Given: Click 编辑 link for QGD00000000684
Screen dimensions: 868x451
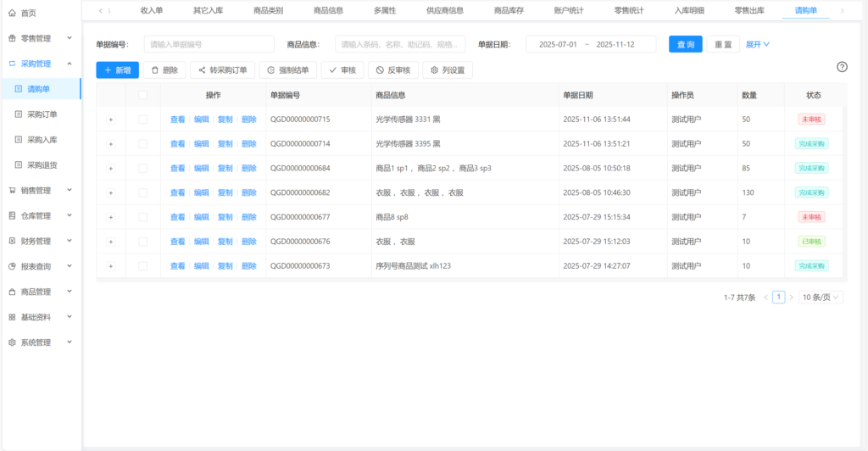Looking at the screenshot, I should pos(201,169).
